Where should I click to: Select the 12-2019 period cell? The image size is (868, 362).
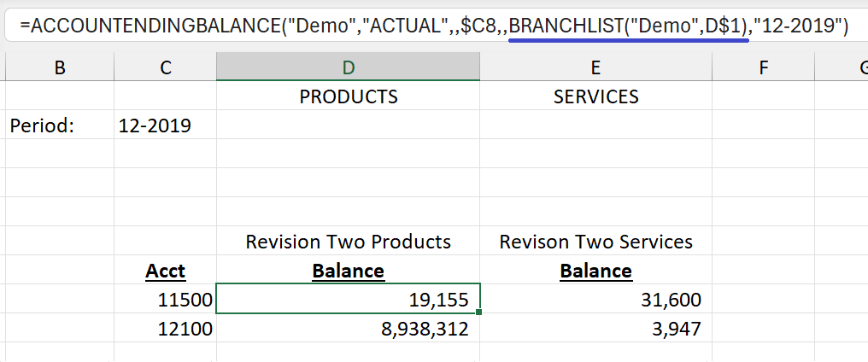pyautogui.click(x=166, y=126)
